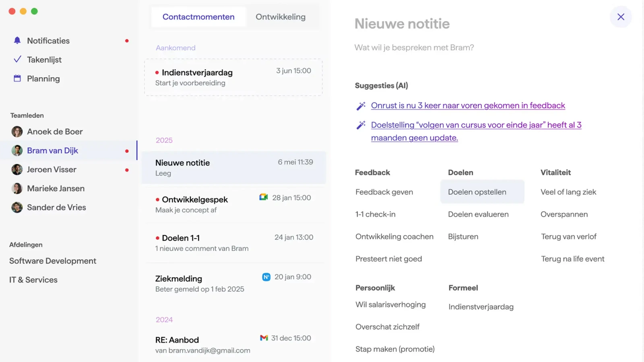Click the Google Meet icon on Ontwikkelgespek
Viewport: 644px width, 362px height.
coord(264,197)
